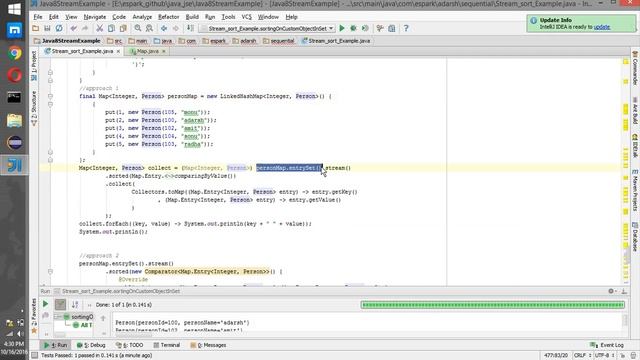Viewport: 640px width, 360px height.
Task: Click the Replace toolbar icon
Action: coord(149,29)
